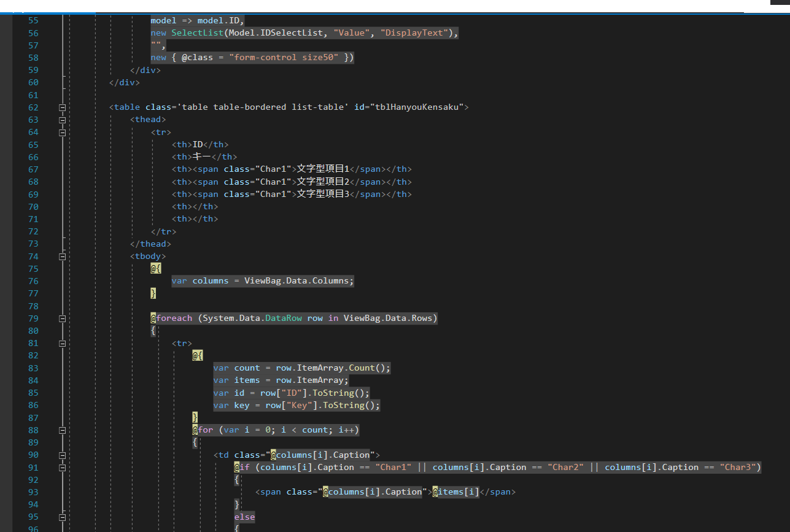The width and height of the screenshot is (790, 532).
Task: Place cursor on 文字型項目2 header text
Action: [323, 182]
